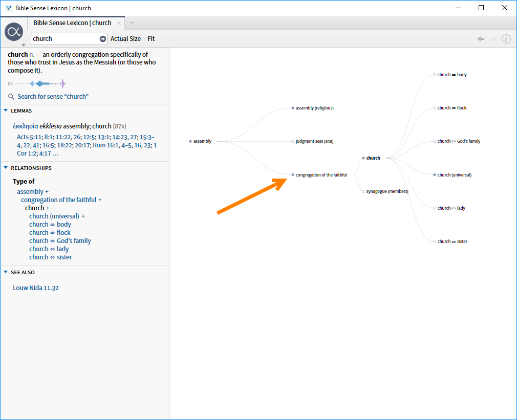517x420 pixels.
Task: Add a new tab with the plus button
Action: (132, 23)
